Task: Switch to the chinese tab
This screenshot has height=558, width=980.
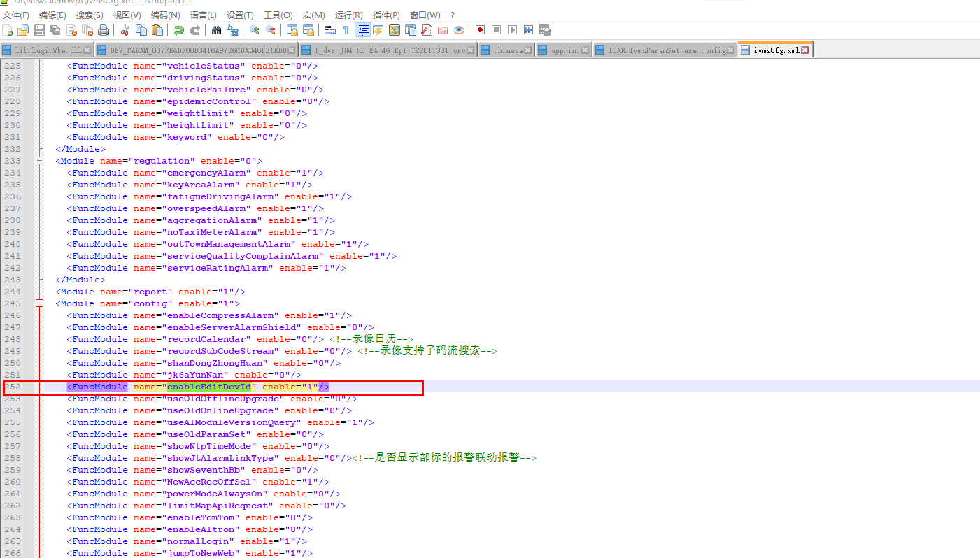Action: point(507,50)
